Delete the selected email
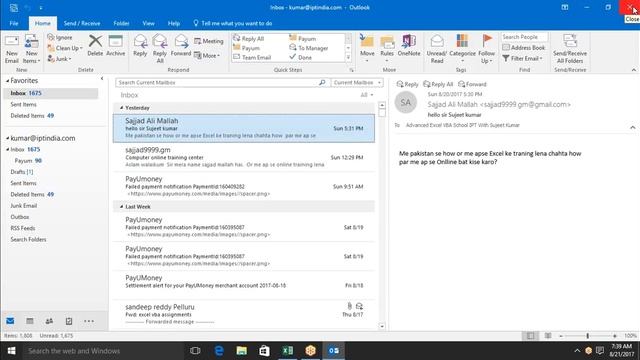Viewport: 640px width, 360px height. tap(95, 46)
